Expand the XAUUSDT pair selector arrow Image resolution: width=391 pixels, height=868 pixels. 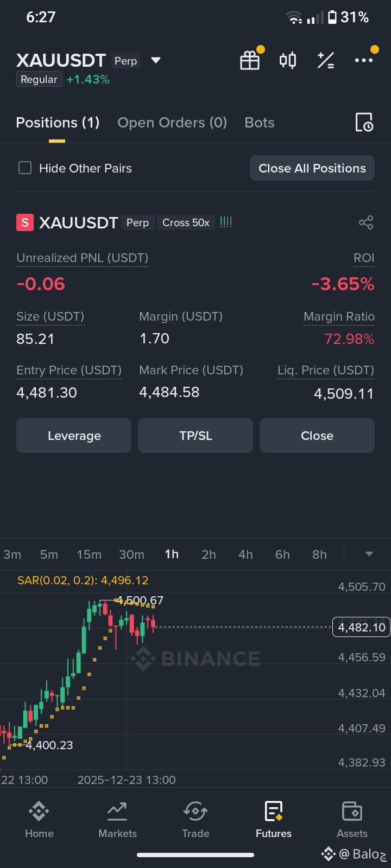coord(156,60)
